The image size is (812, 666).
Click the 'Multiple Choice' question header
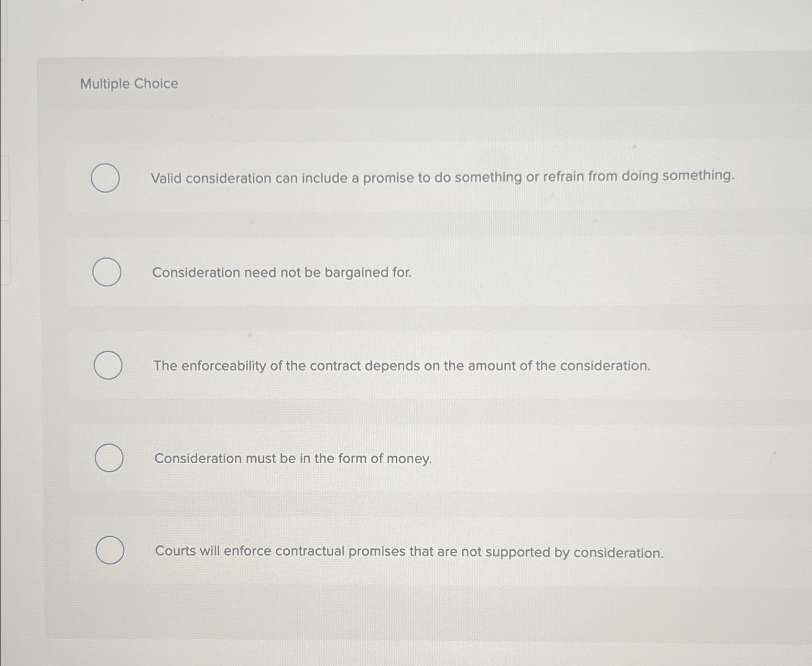pyautogui.click(x=129, y=84)
